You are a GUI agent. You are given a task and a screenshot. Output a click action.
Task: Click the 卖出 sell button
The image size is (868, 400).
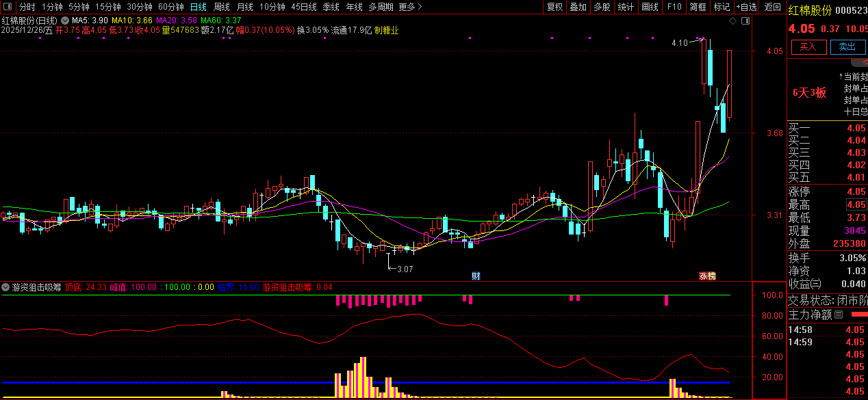pyautogui.click(x=847, y=46)
